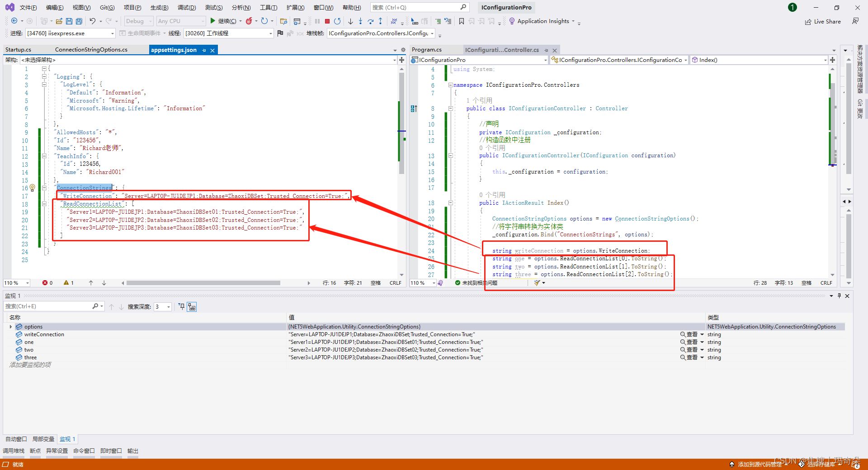Click the Undo arrow icon
The width and height of the screenshot is (868, 470).
[93, 21]
